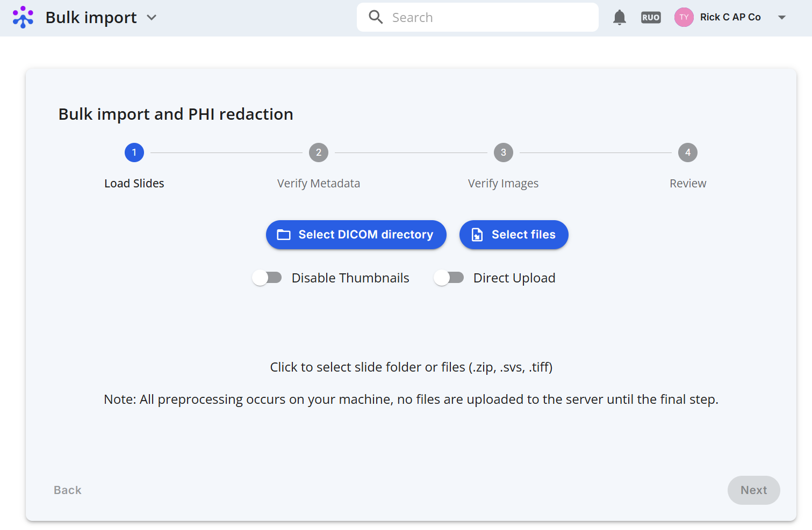Click the app logo icon
The height and width of the screenshot is (530, 812).
pos(23,17)
